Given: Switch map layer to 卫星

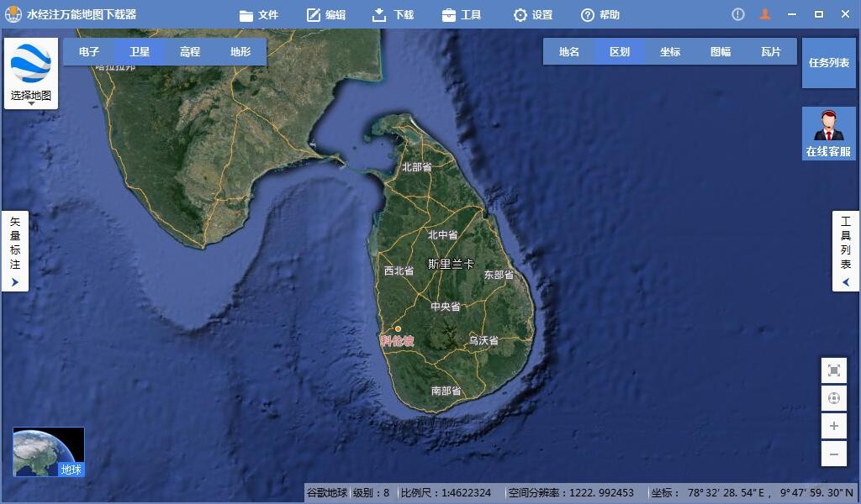Looking at the screenshot, I should tap(140, 51).
